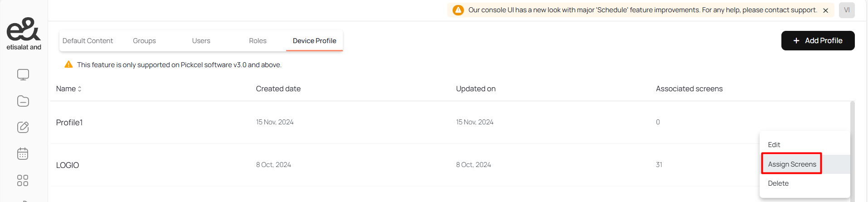Click the e& etisalat logo

(24, 34)
